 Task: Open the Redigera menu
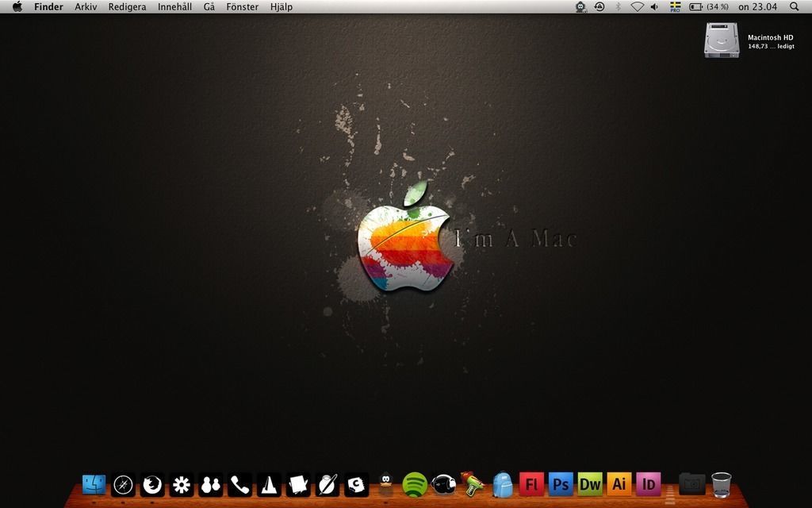[x=128, y=7]
